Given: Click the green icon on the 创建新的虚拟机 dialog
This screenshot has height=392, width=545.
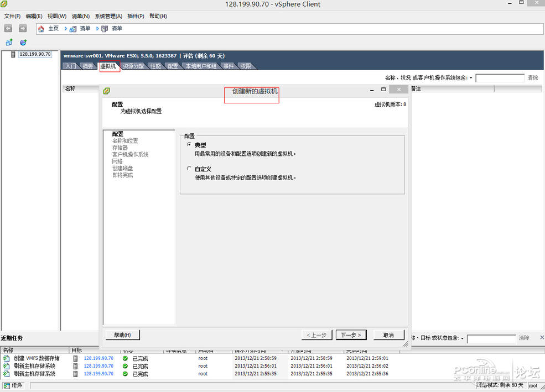Looking at the screenshot, I should click(x=107, y=91).
